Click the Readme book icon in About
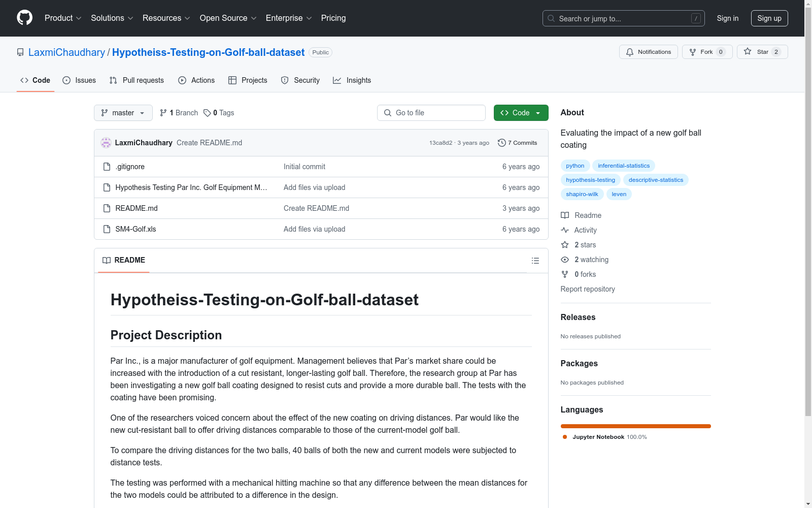 tap(565, 215)
